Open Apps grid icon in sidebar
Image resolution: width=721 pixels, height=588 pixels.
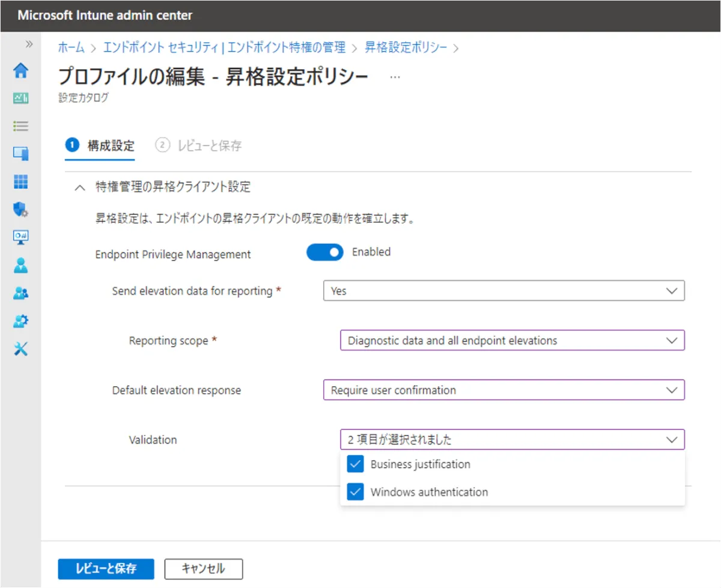point(21,181)
